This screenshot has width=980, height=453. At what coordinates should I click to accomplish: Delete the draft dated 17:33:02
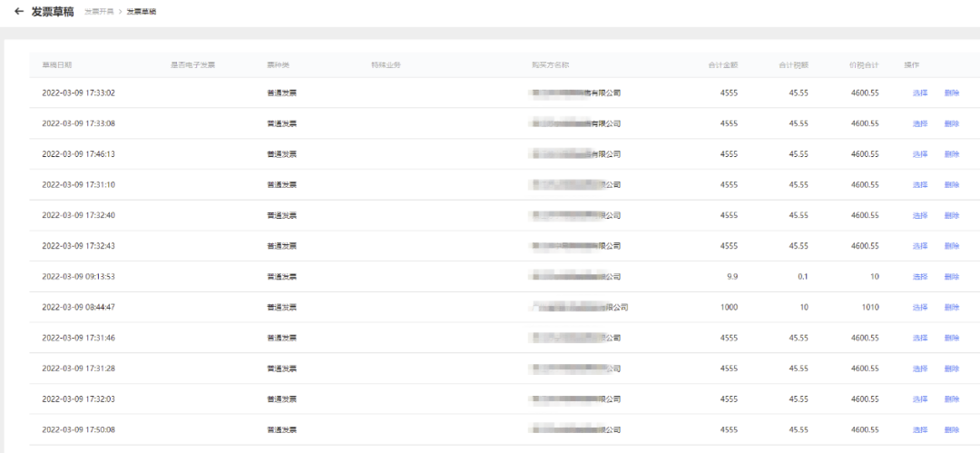click(x=951, y=94)
